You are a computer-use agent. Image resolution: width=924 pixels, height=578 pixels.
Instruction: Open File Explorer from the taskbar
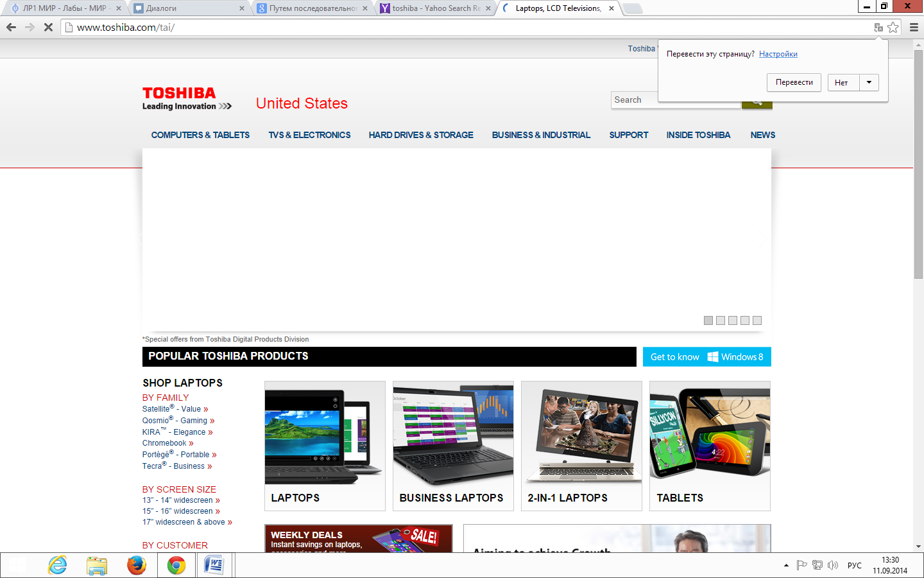(x=97, y=565)
